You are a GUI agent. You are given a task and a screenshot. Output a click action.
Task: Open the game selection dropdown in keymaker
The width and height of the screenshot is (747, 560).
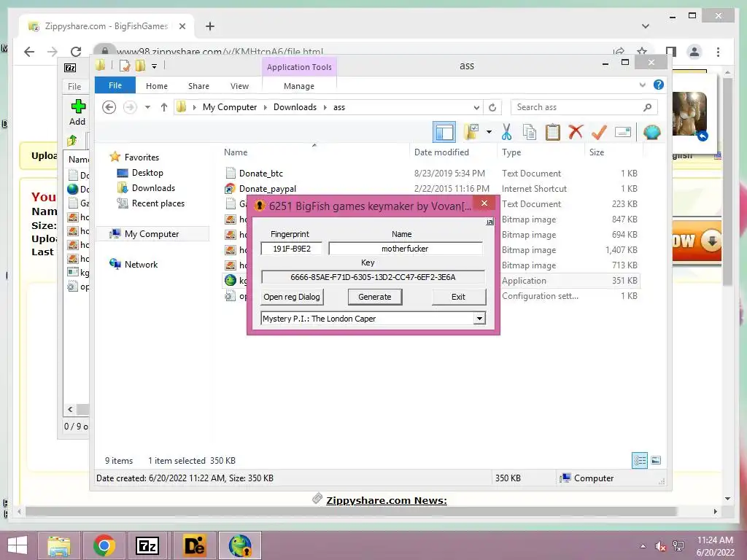coord(479,319)
